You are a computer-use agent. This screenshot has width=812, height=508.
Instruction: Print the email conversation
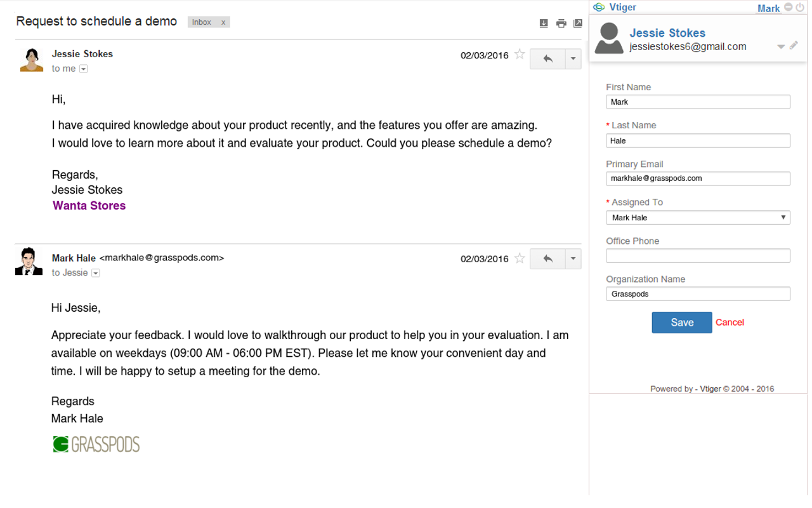[x=561, y=23]
